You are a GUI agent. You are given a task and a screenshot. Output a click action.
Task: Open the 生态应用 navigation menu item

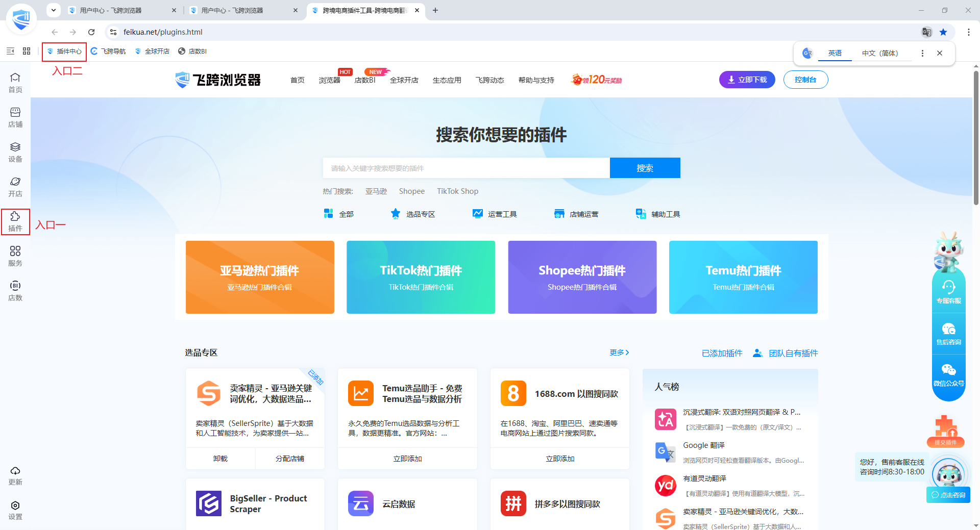click(x=447, y=80)
